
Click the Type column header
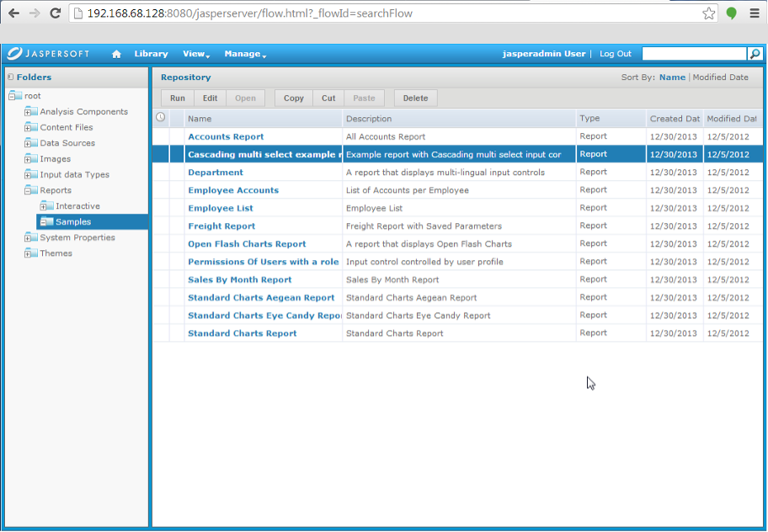(611, 119)
